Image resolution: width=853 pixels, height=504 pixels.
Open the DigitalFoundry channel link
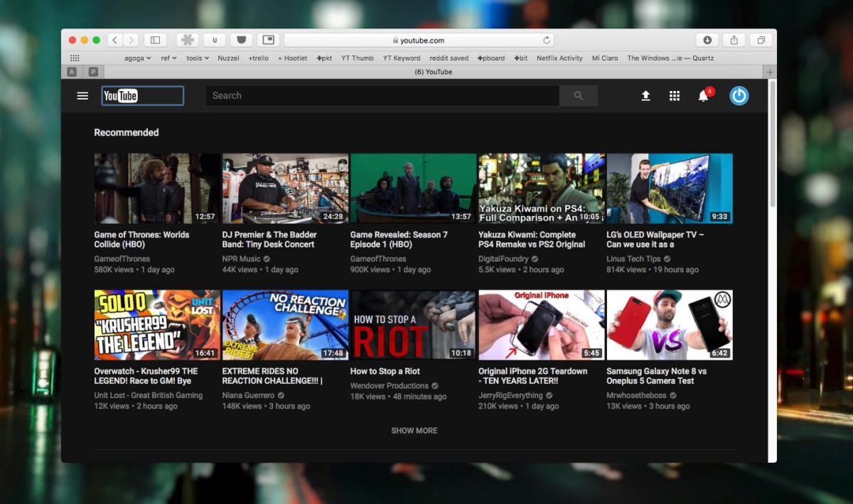(x=503, y=259)
